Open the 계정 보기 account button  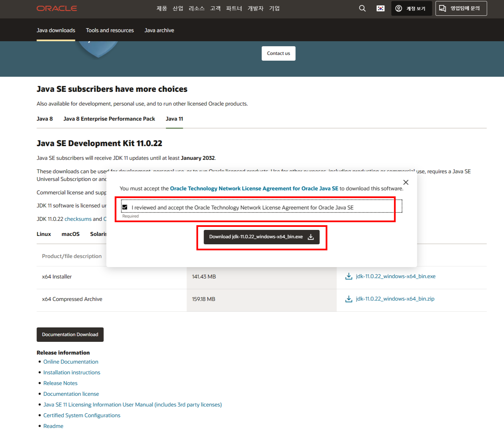pos(411,8)
